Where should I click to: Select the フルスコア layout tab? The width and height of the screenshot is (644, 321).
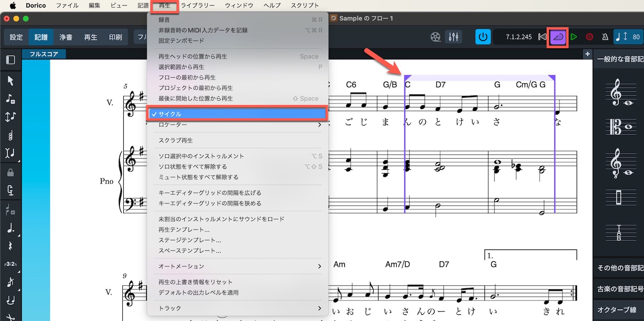44,54
